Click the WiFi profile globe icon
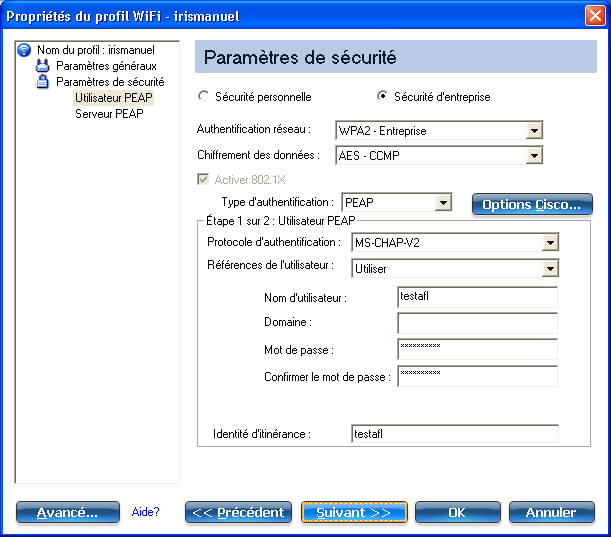This screenshot has width=611, height=537. (24, 50)
